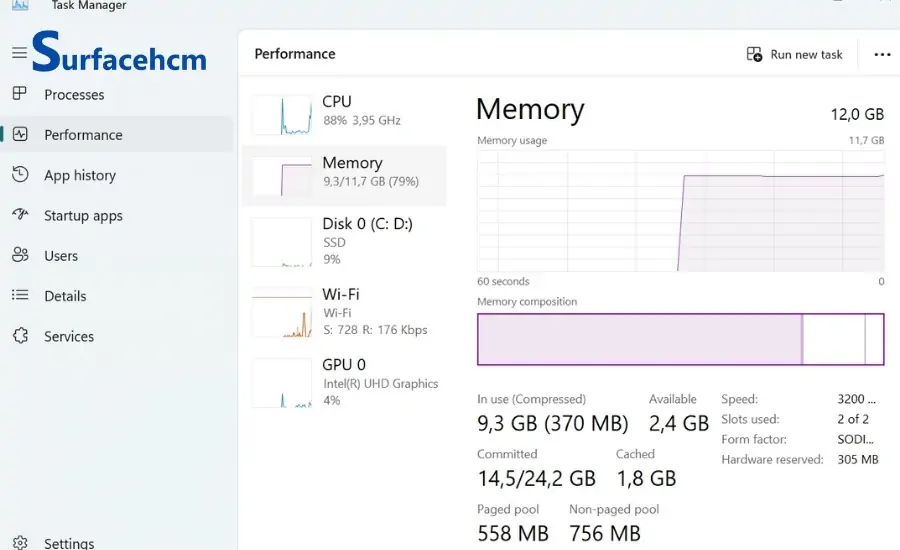Click the Disk 0 (C: D:) label
The height and width of the screenshot is (550, 900).
click(x=367, y=223)
